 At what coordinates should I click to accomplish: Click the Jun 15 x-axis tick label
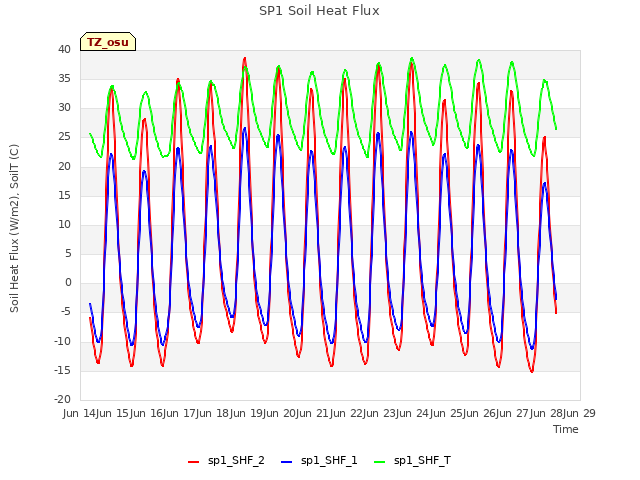(113, 413)
